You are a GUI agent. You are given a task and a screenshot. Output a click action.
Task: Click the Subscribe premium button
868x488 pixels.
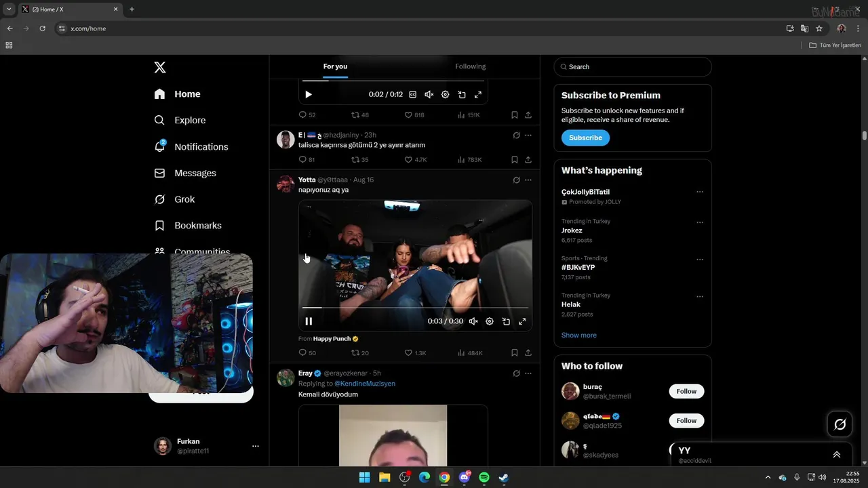[585, 138]
